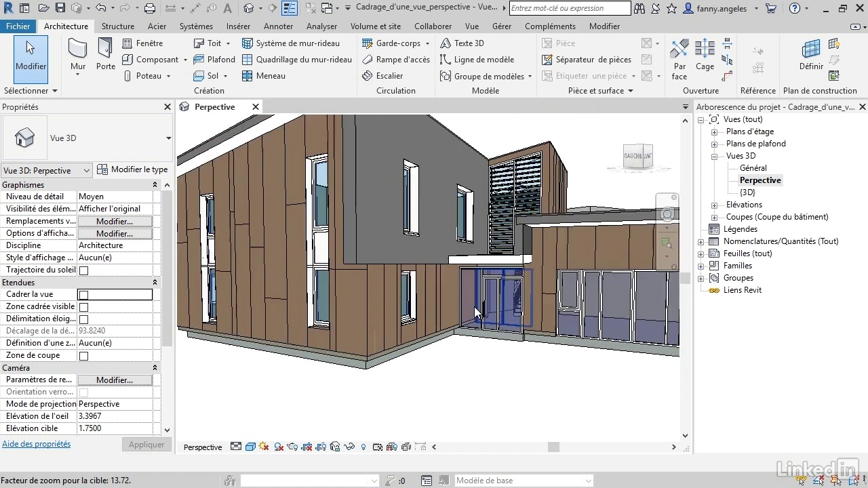Open the Modèle de base dropdown

pyautogui.click(x=524, y=481)
